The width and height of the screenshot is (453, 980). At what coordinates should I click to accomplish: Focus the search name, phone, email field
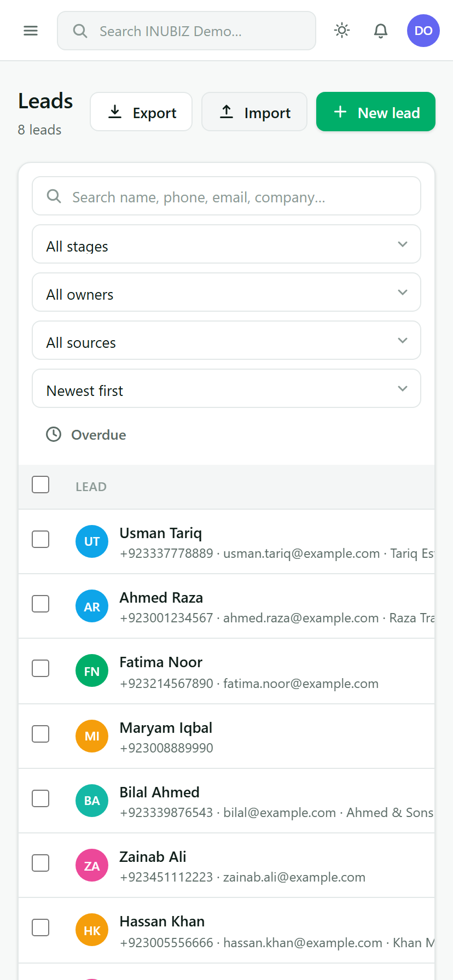(x=226, y=196)
